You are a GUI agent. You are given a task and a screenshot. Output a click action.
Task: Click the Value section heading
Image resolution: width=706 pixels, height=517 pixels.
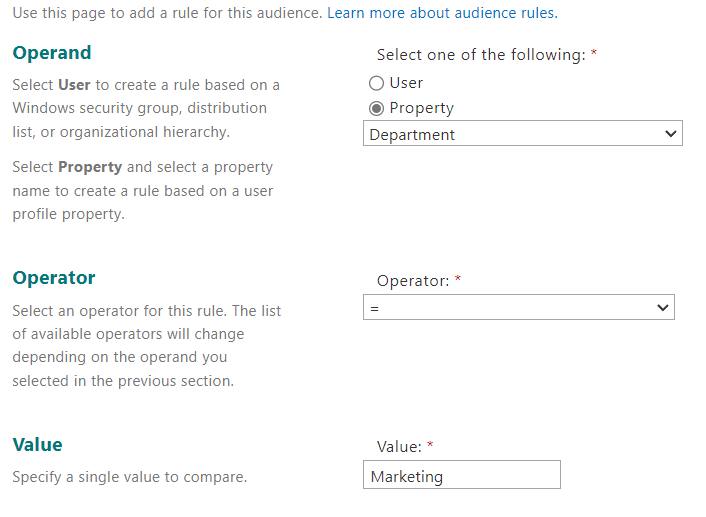point(37,444)
